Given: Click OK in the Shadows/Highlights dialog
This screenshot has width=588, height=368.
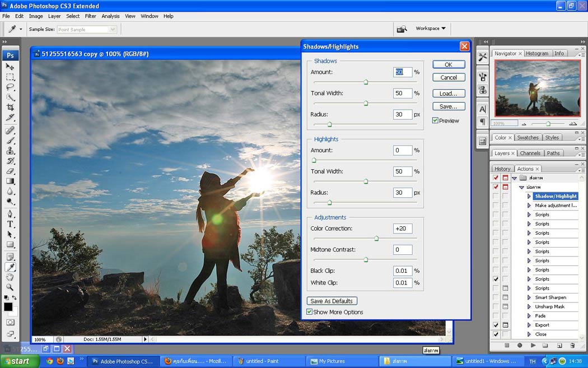Looking at the screenshot, I should [449, 64].
